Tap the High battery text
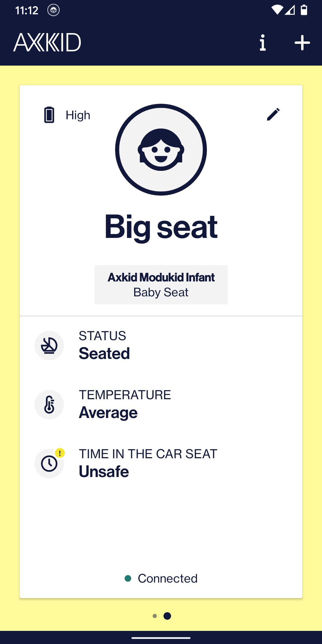 (78, 115)
